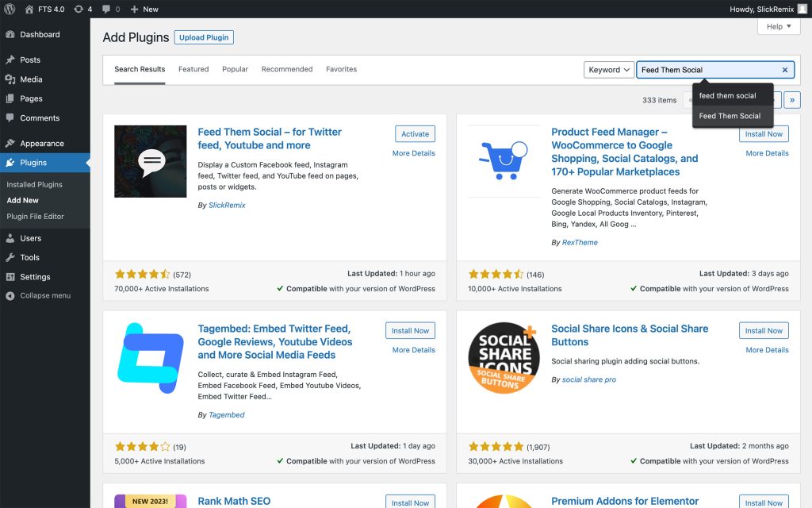Go to the last results page

point(792,100)
